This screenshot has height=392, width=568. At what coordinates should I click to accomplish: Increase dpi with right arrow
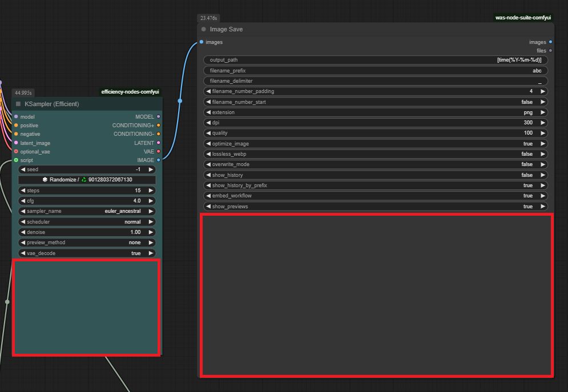point(543,123)
